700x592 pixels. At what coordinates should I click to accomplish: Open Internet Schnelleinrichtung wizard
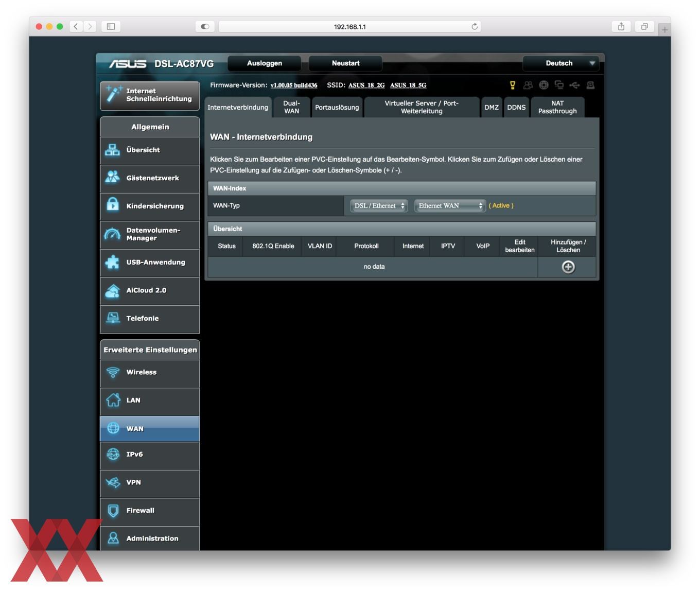[x=150, y=95]
